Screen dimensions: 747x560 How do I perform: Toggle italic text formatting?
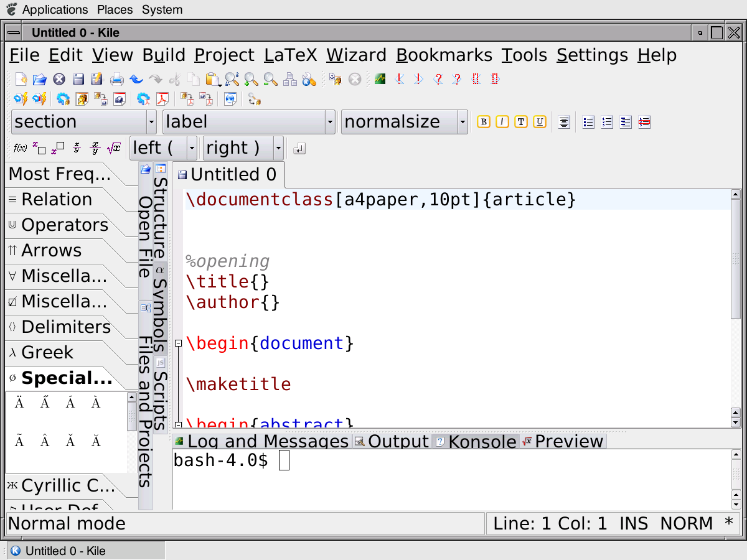[x=502, y=122]
